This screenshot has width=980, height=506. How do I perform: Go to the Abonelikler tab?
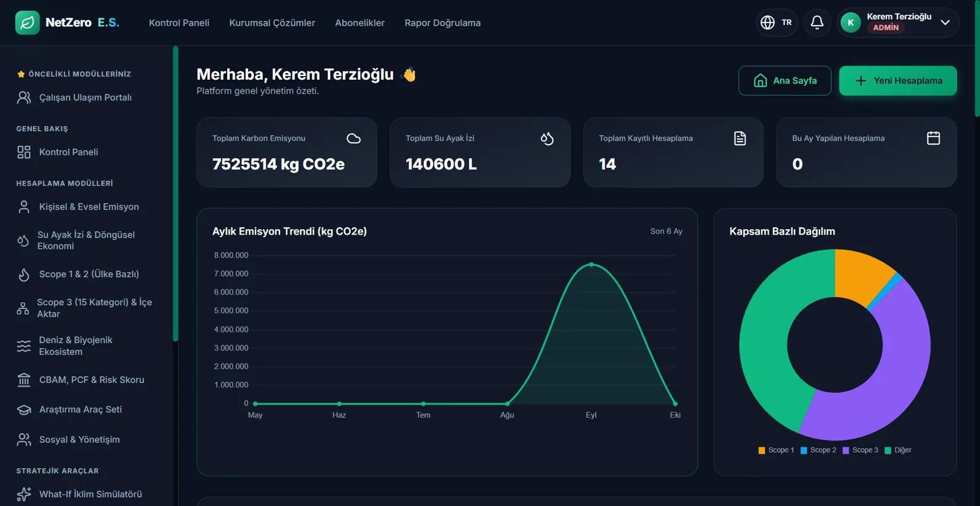[x=360, y=23]
